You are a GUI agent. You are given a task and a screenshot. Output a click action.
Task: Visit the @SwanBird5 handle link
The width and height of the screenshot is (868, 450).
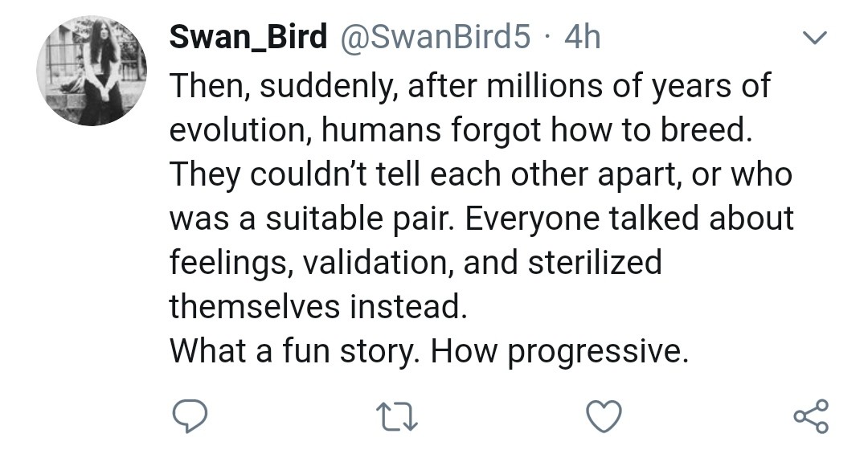[427, 38]
